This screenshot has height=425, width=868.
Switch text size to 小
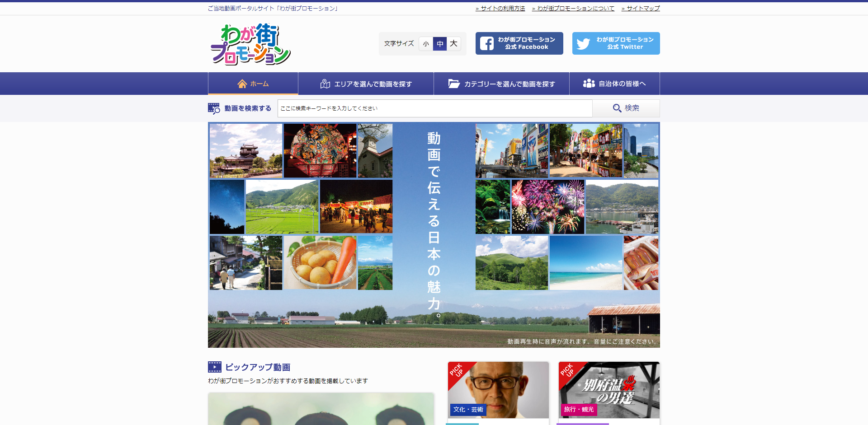click(x=426, y=44)
